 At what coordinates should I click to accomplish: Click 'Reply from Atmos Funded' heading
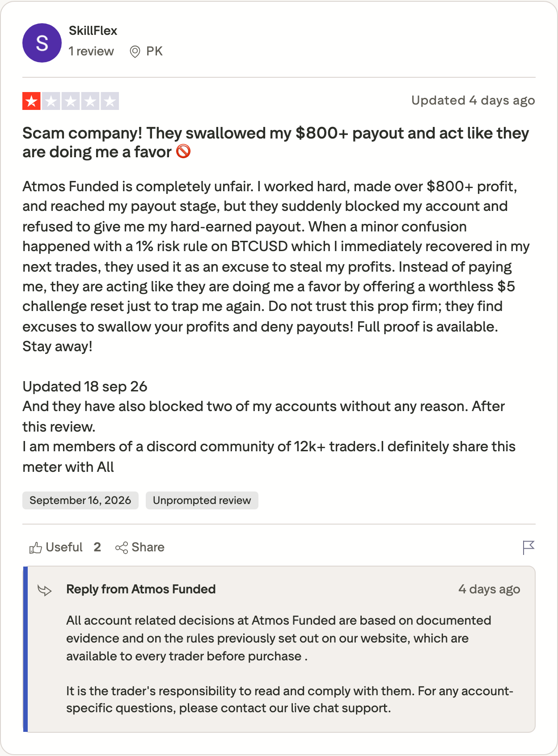[141, 589]
